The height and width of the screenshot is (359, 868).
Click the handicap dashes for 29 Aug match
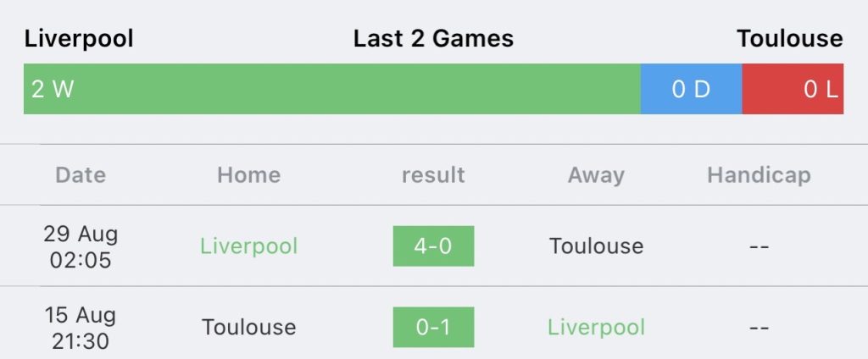coord(759,246)
